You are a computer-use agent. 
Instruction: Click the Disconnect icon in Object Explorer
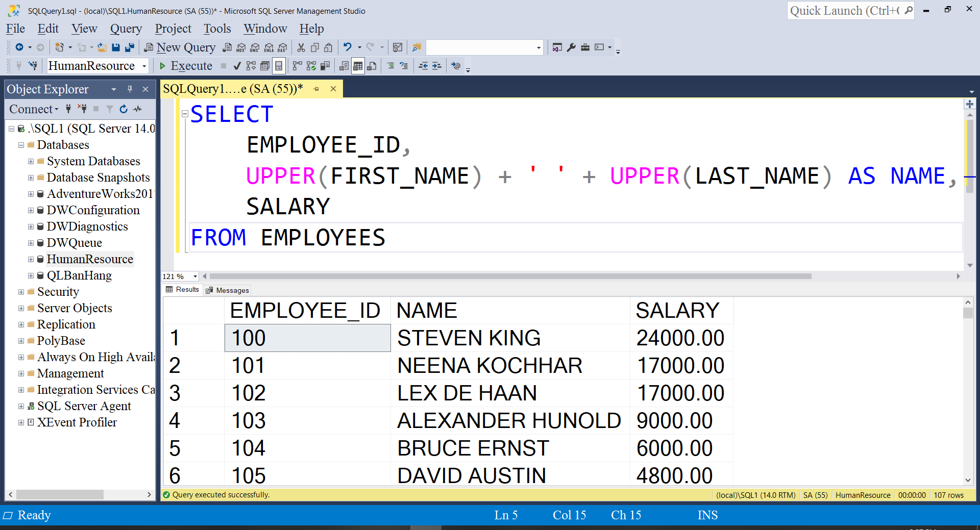coord(82,109)
